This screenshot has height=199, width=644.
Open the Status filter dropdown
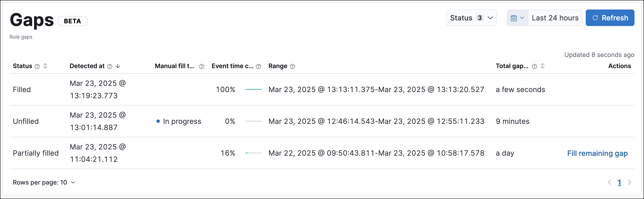[471, 18]
